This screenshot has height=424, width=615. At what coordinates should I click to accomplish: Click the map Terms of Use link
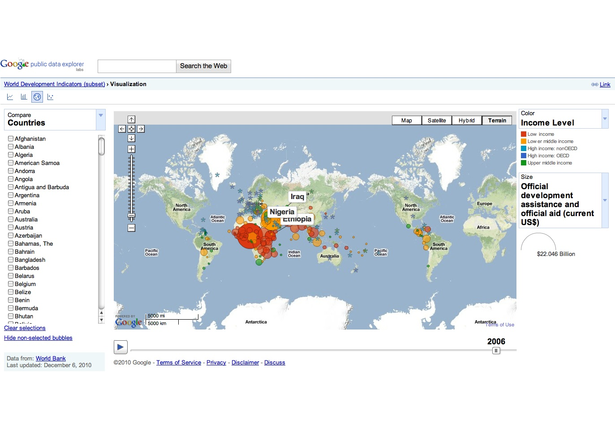pos(501,325)
